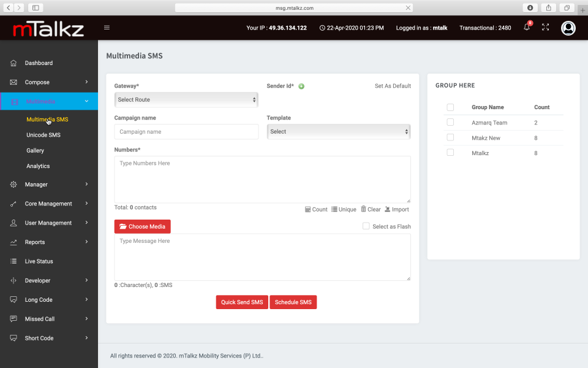
Task: Click the hamburger menu icon beside the logo
Action: [107, 28]
